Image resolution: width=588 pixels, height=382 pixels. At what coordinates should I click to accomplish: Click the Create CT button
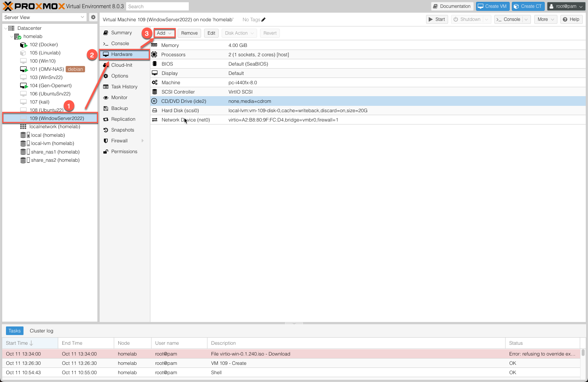click(528, 6)
